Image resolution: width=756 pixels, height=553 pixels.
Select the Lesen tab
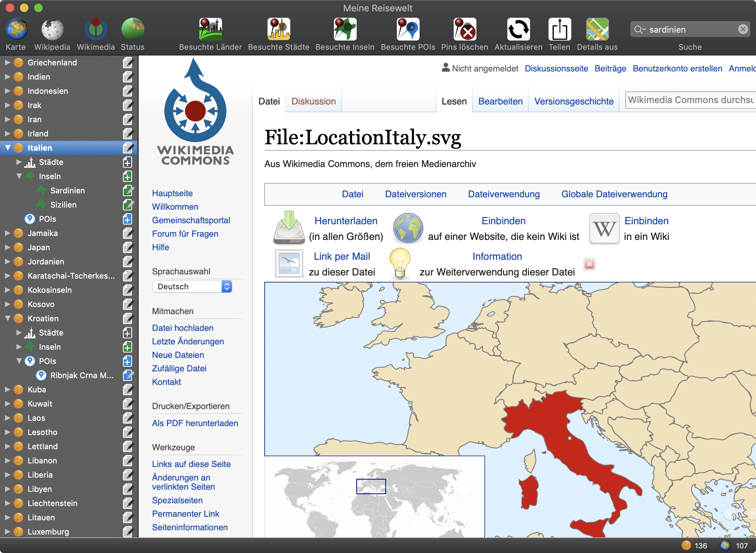click(x=454, y=101)
